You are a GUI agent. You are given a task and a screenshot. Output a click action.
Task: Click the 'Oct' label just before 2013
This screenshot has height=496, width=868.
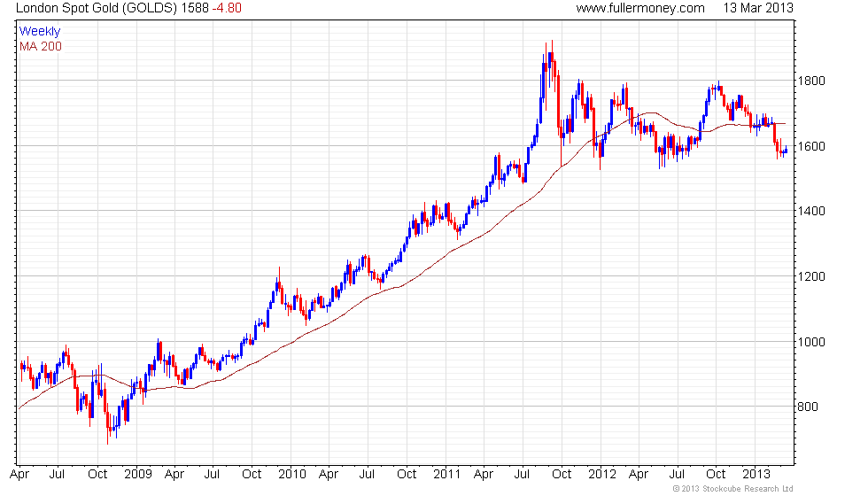point(716,475)
